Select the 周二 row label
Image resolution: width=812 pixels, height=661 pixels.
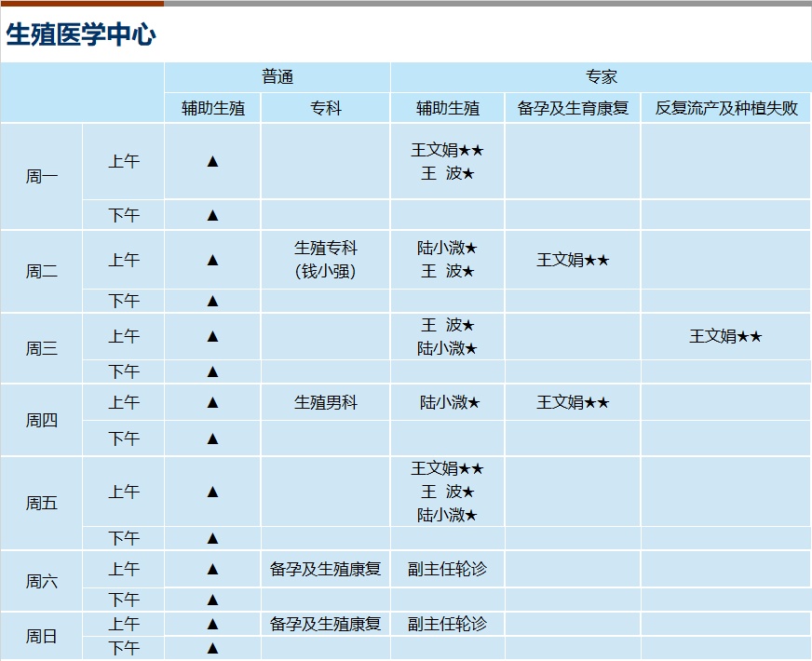click(x=41, y=271)
